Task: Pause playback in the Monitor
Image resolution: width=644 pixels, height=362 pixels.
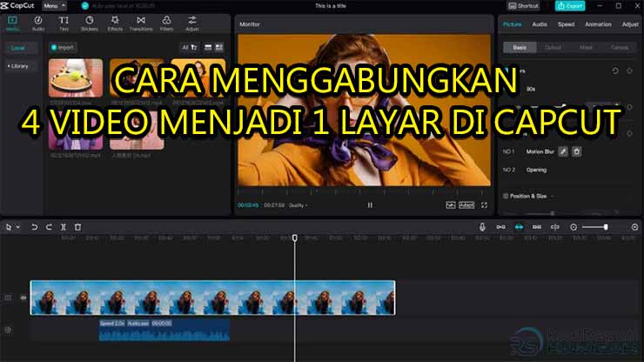Action: (370, 205)
